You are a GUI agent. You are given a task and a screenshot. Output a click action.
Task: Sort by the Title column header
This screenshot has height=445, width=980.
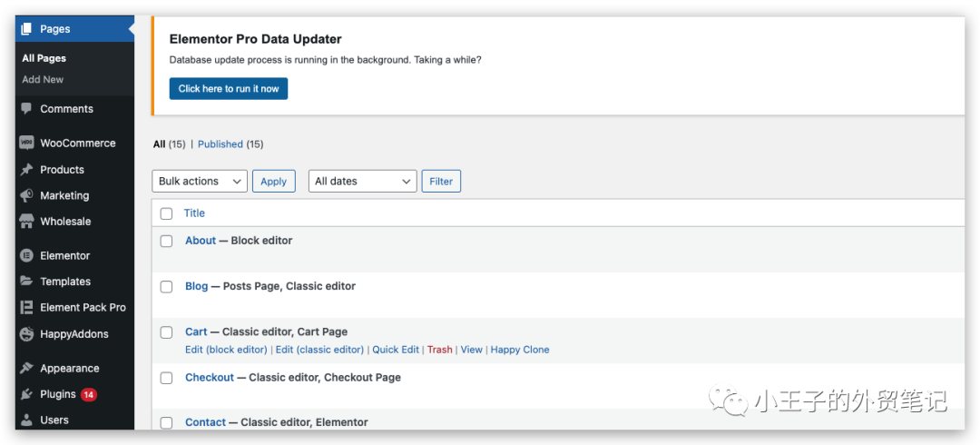194,213
